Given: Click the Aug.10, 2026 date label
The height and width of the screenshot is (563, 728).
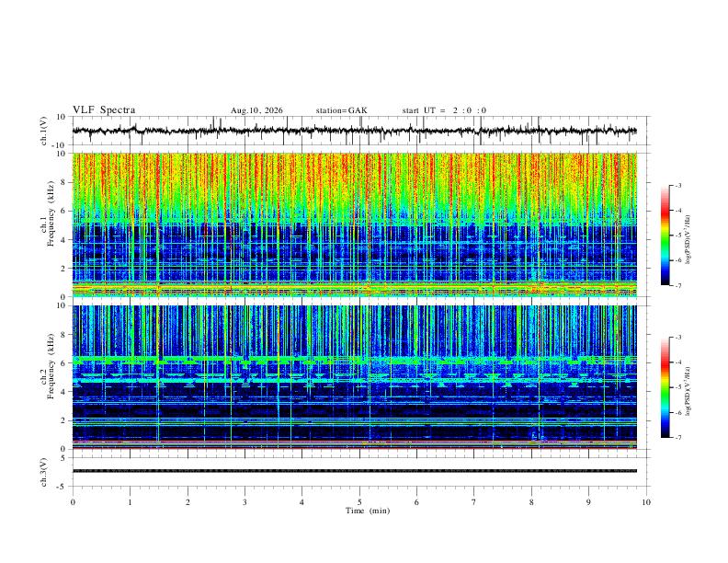Looking at the screenshot, I should click(256, 110).
